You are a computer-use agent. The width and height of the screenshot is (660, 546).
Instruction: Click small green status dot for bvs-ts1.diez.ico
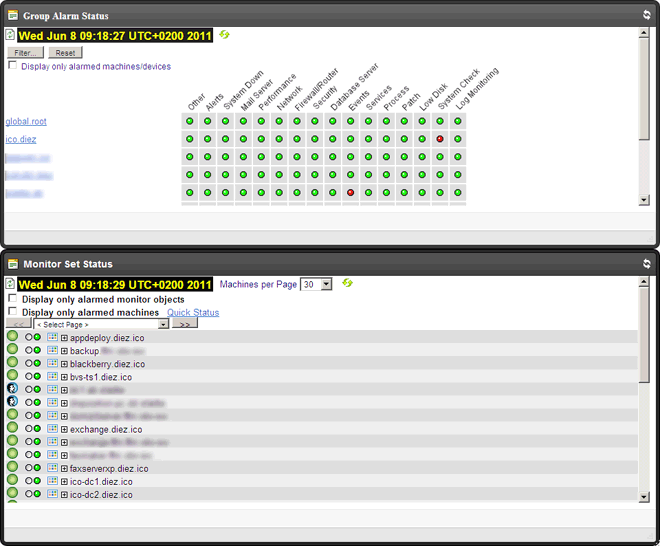tap(37, 376)
